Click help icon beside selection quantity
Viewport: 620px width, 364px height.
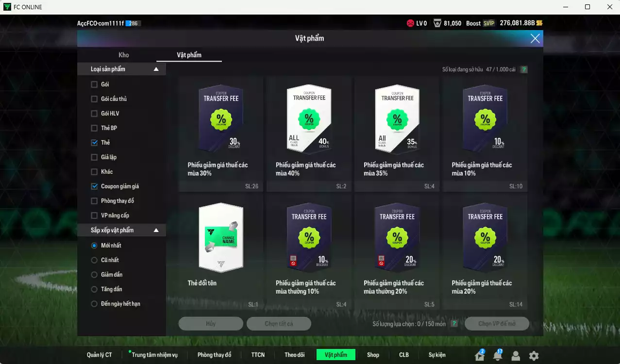(x=454, y=324)
